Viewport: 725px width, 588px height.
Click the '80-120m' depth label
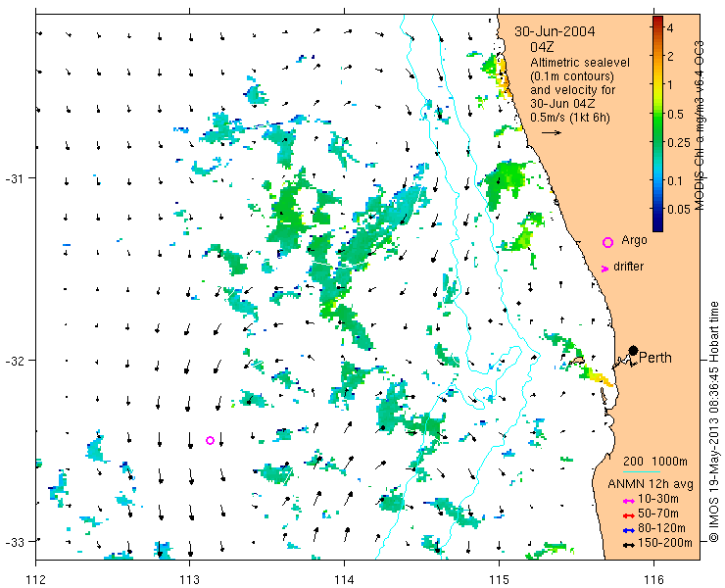[x=661, y=528]
